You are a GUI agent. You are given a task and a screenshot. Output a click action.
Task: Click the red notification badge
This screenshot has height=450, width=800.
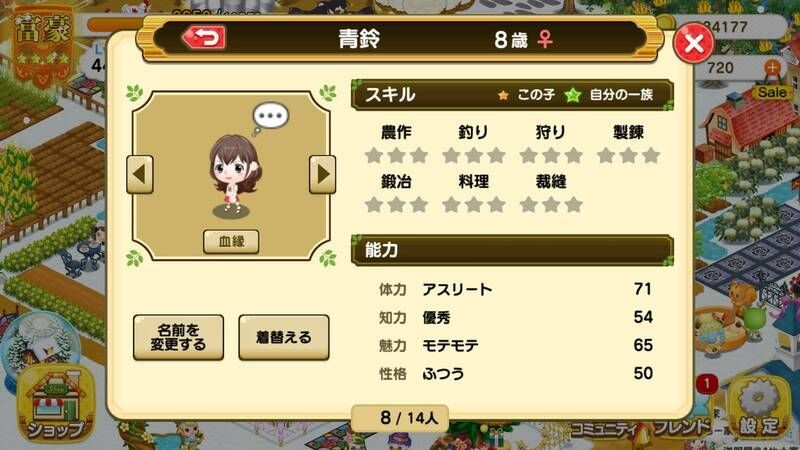coord(707,384)
